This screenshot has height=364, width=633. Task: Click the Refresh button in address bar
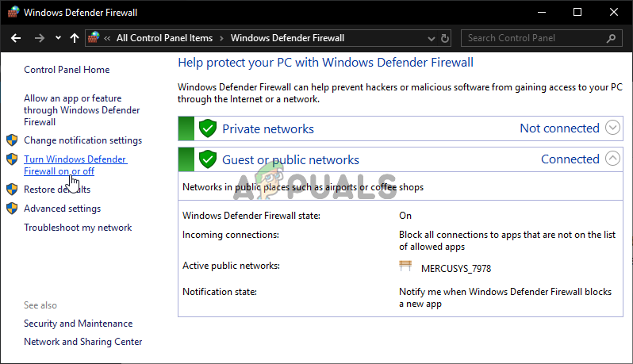[x=445, y=38]
